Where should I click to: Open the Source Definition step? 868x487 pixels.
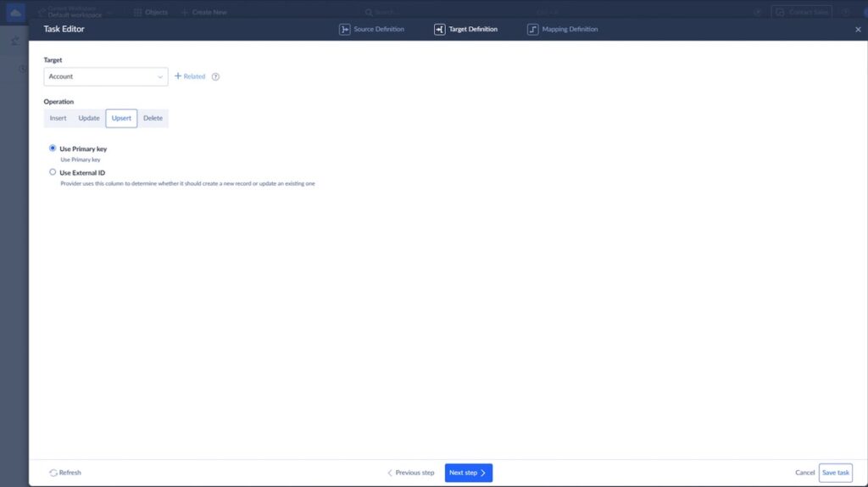(371, 30)
